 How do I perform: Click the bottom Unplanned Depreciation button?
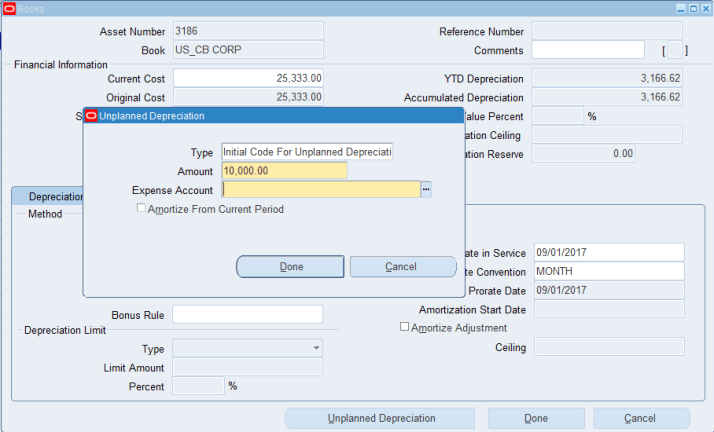[381, 418]
